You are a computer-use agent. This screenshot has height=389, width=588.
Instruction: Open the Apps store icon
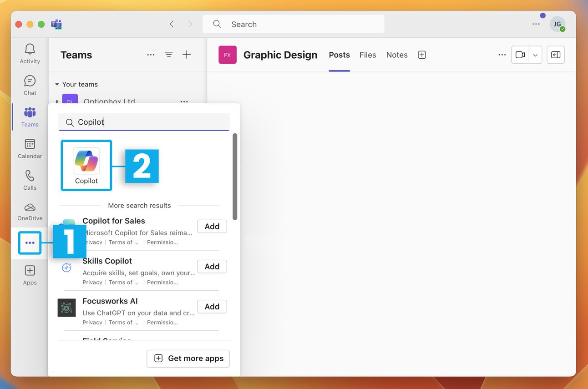pyautogui.click(x=30, y=275)
